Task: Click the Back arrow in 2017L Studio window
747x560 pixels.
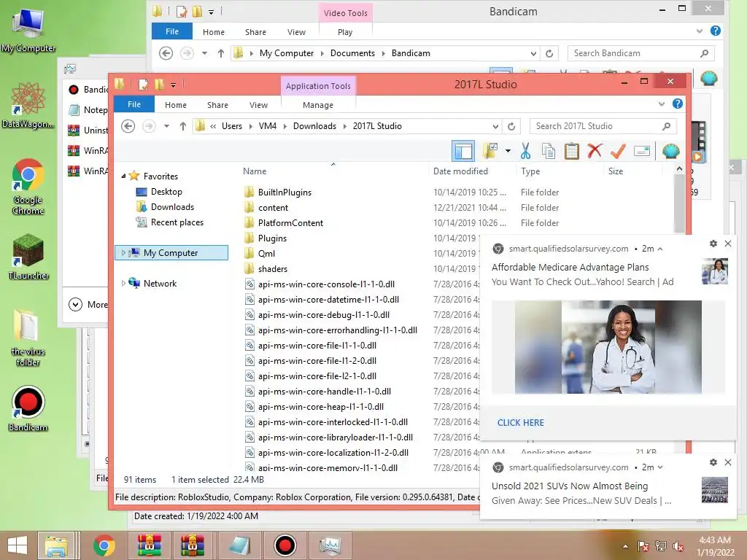Action: tap(128, 126)
